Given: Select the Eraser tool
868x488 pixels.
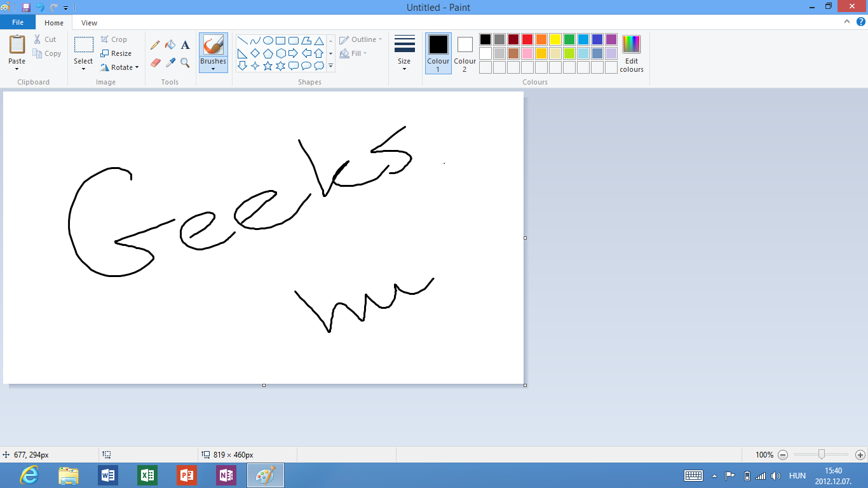Looking at the screenshot, I should [155, 62].
